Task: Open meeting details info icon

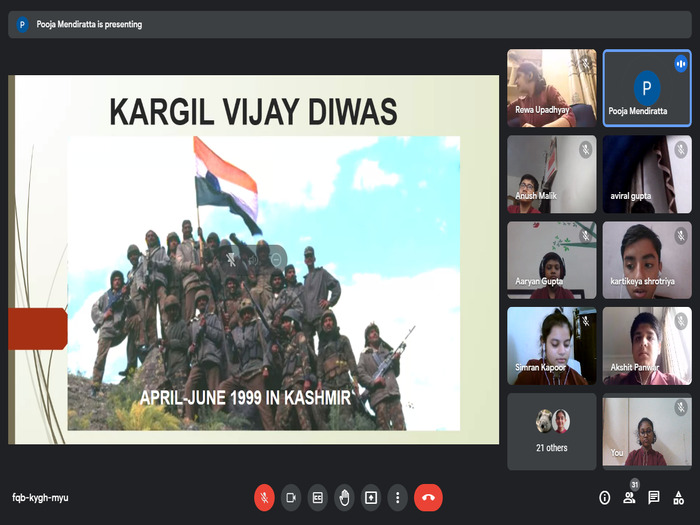Action: pos(604,497)
